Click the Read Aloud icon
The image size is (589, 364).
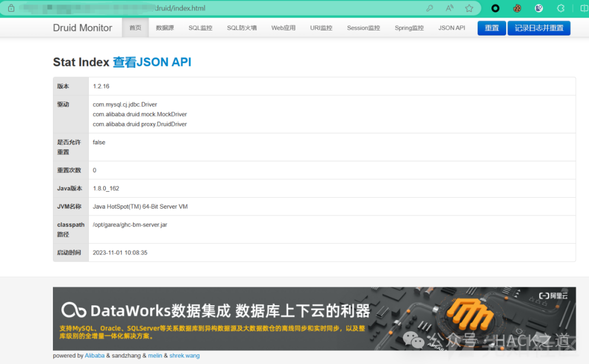449,8
